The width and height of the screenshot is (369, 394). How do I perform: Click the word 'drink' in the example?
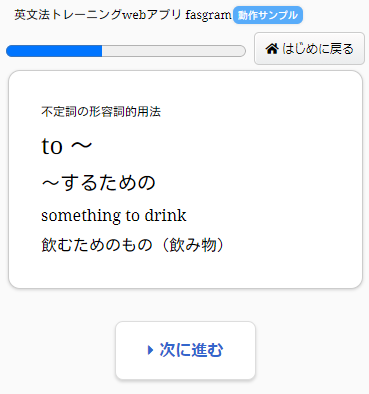[165, 215]
